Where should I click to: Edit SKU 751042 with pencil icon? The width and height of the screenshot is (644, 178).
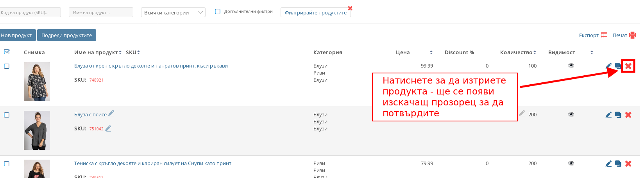point(108,128)
